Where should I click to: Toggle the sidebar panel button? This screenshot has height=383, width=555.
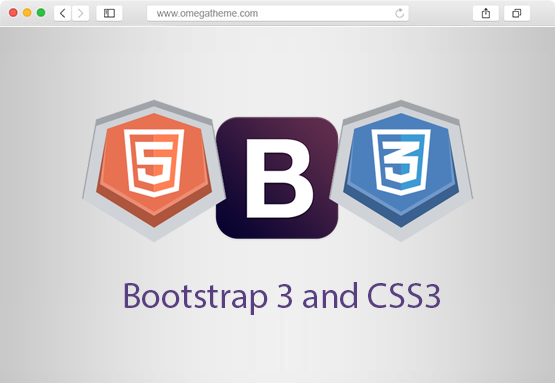point(109,13)
